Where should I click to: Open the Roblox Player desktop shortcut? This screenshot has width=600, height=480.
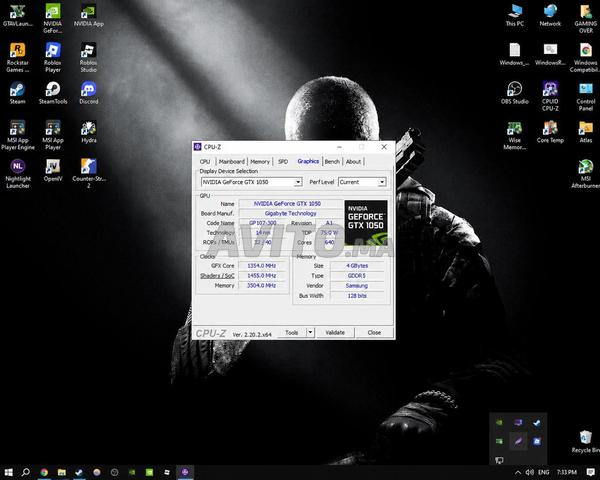pos(53,57)
